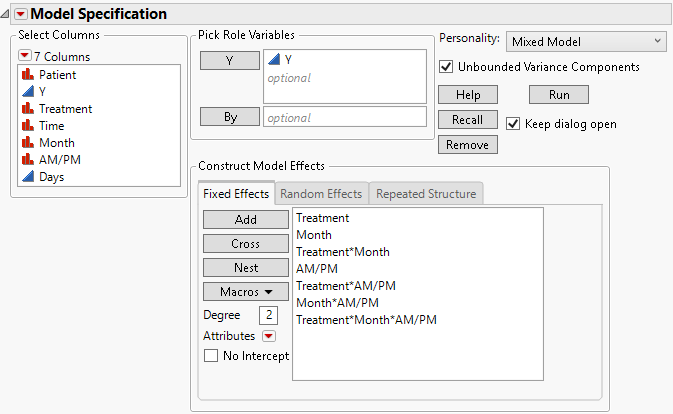The image size is (673, 414).
Task: Uncheck Keep dialog open
Action: tap(513, 124)
